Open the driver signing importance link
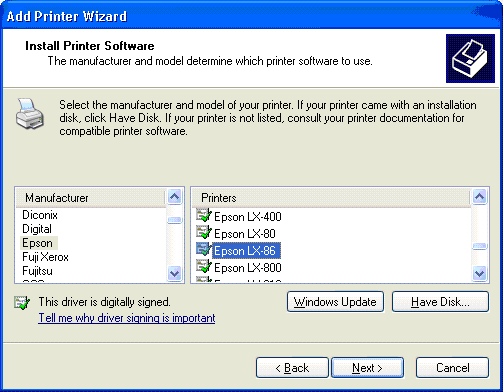Viewport: 503px width, 392px height. tap(127, 318)
